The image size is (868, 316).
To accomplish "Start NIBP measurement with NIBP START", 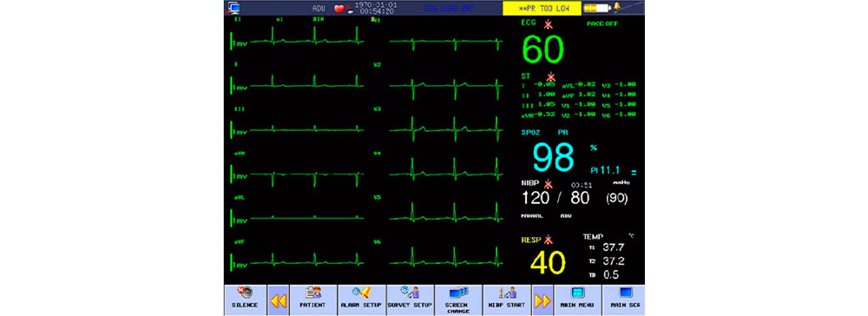I will click(x=507, y=300).
